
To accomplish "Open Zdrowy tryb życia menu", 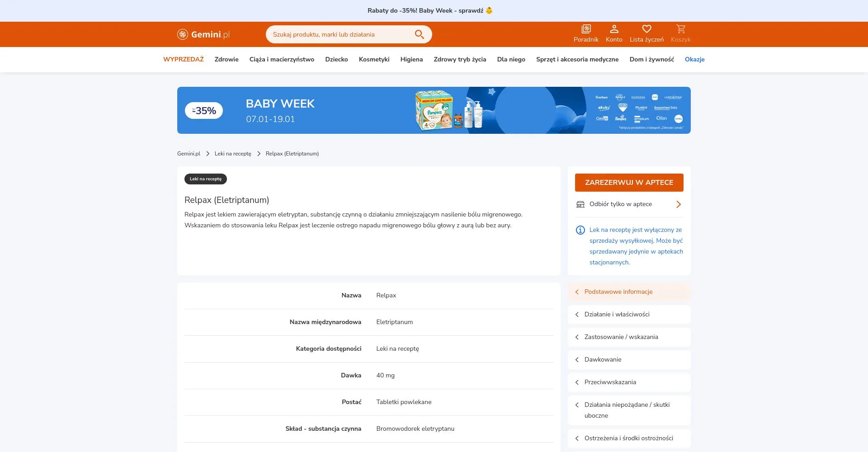I will pos(460,59).
